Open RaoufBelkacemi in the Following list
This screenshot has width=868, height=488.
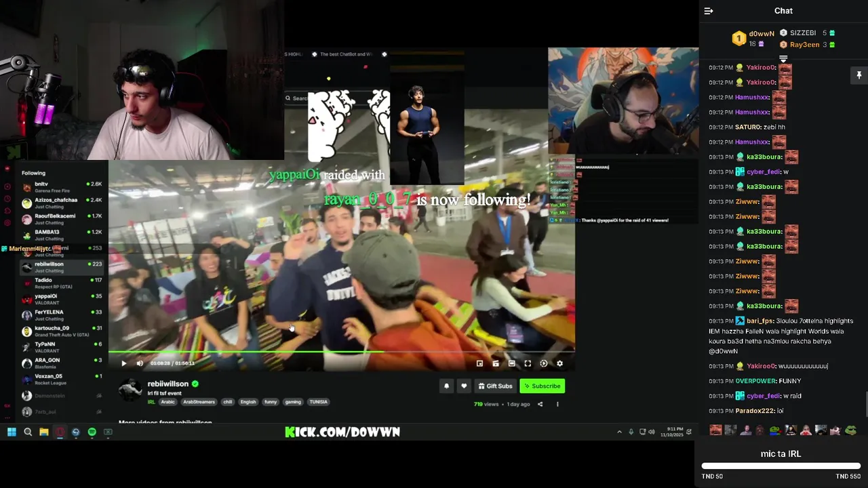[x=61, y=219]
